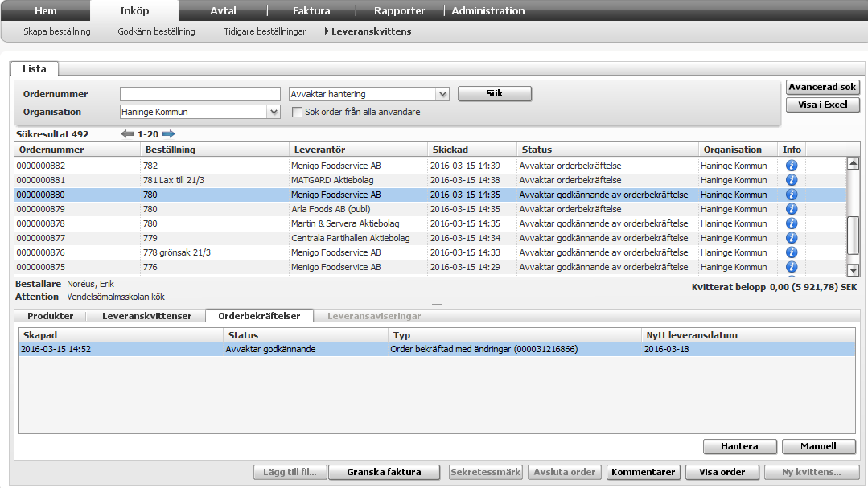Select order row 0000000882
The image size is (868, 488).
[x=430, y=166]
